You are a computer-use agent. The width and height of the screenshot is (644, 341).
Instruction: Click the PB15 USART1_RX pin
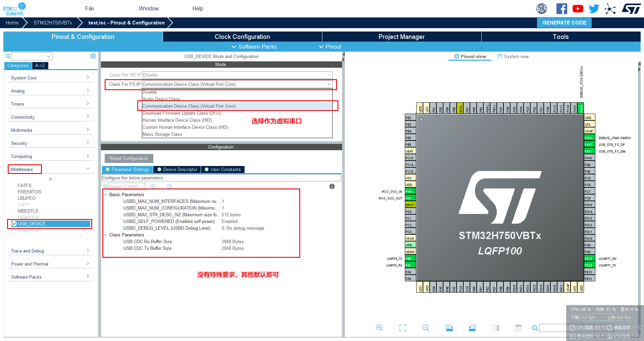pyautogui.click(x=589, y=259)
